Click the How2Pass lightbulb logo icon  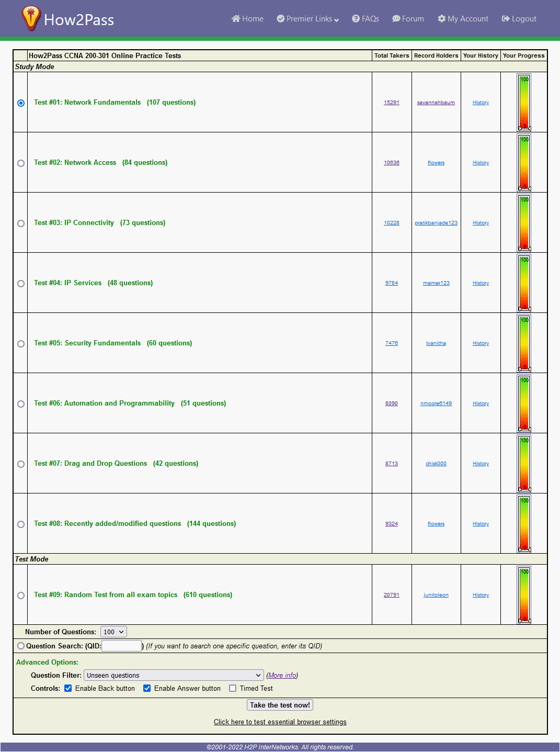(x=31, y=18)
